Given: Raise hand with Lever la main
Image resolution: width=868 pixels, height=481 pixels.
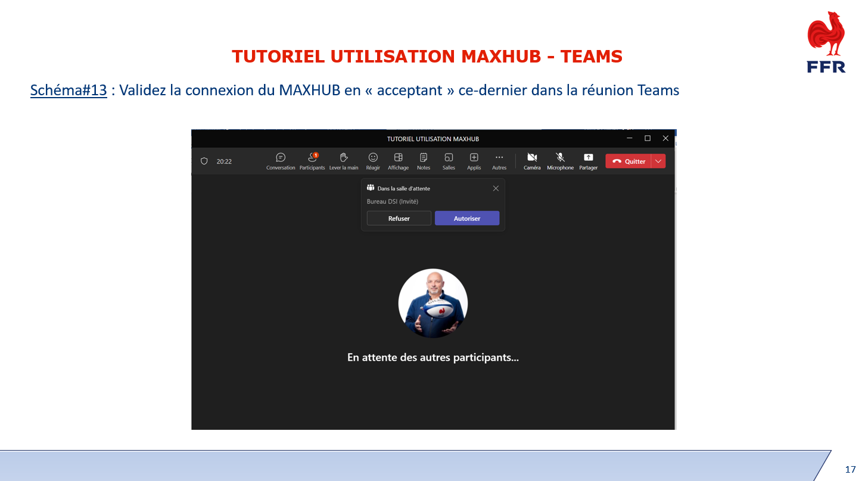Looking at the screenshot, I should click(x=344, y=161).
